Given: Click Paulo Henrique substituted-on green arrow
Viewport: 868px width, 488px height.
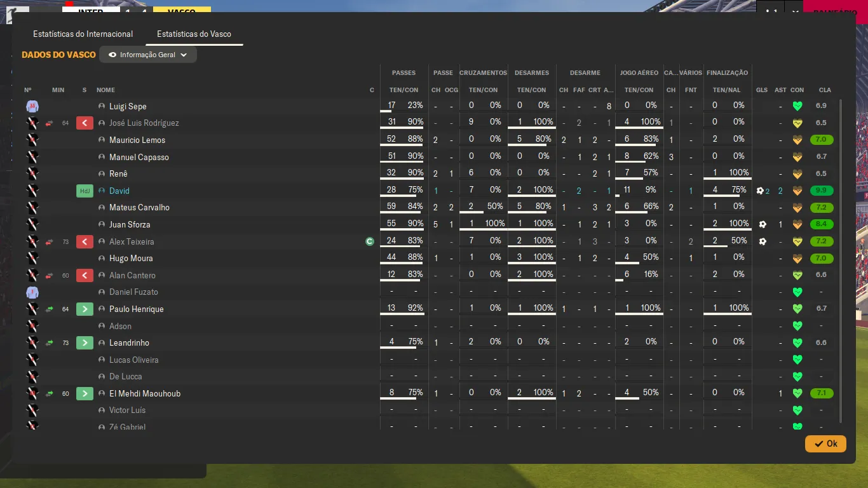Looking at the screenshot, I should click(85, 309).
